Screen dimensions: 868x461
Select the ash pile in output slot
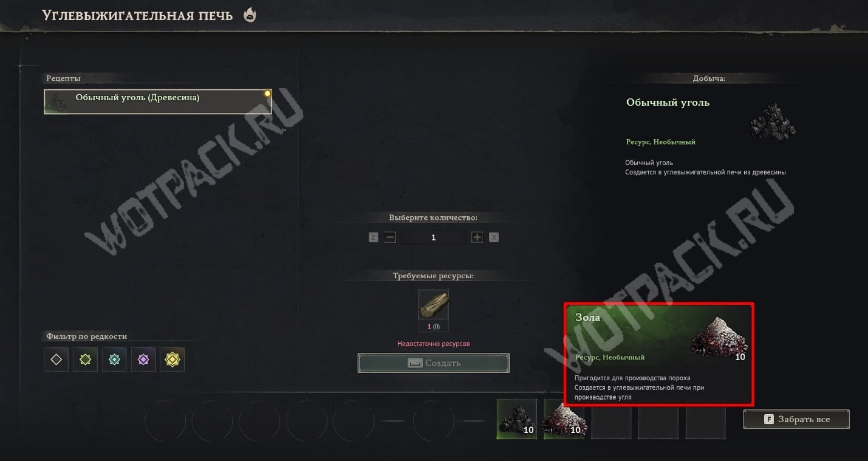(564, 419)
